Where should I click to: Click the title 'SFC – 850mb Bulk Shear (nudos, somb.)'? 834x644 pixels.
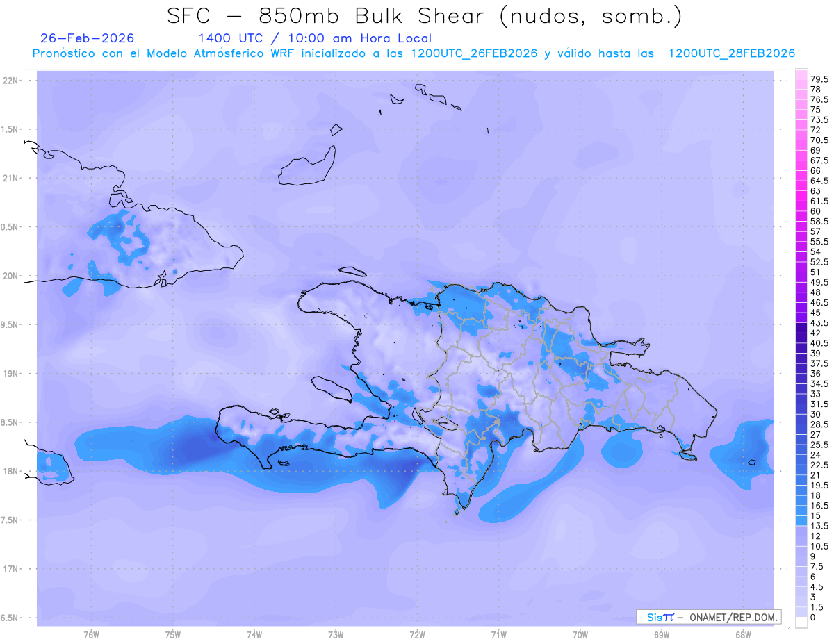[425, 16]
